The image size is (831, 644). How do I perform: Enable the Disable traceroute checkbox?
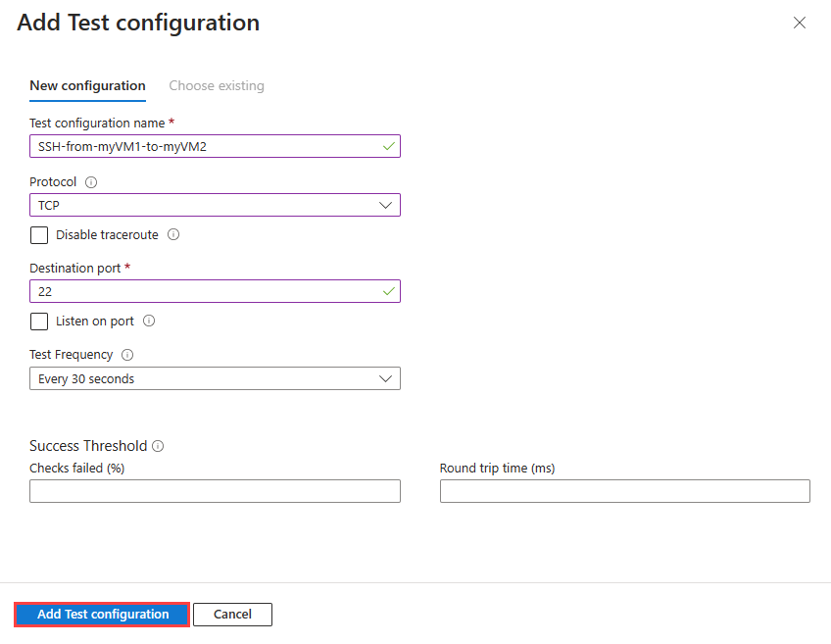39,235
